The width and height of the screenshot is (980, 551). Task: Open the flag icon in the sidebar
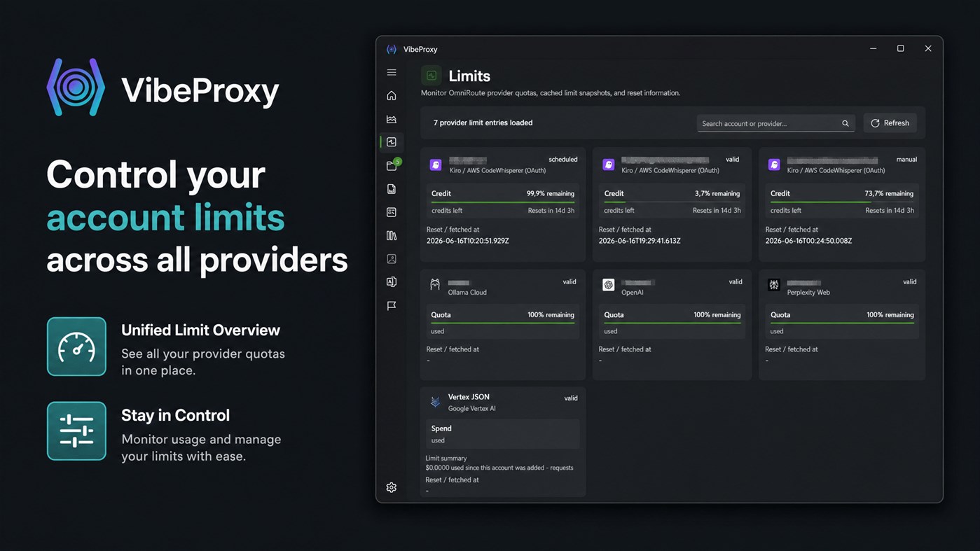tap(392, 305)
